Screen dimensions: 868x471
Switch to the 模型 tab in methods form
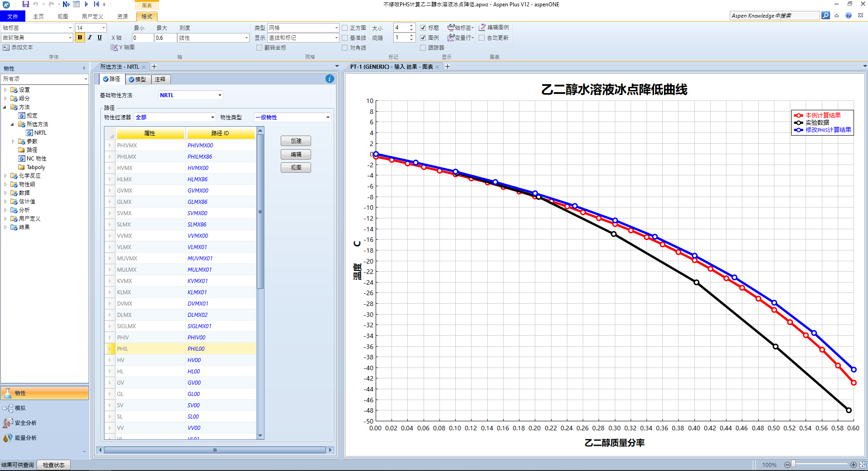pos(137,79)
